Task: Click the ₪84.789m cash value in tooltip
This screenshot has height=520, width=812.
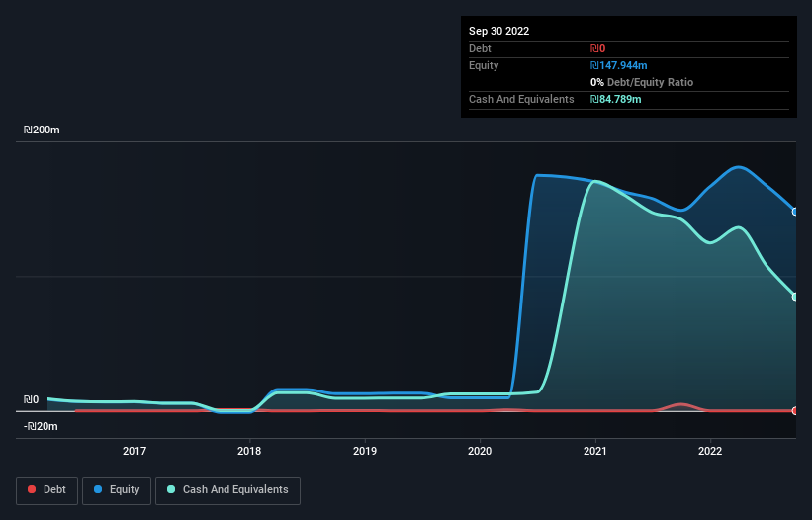Action: click(616, 99)
